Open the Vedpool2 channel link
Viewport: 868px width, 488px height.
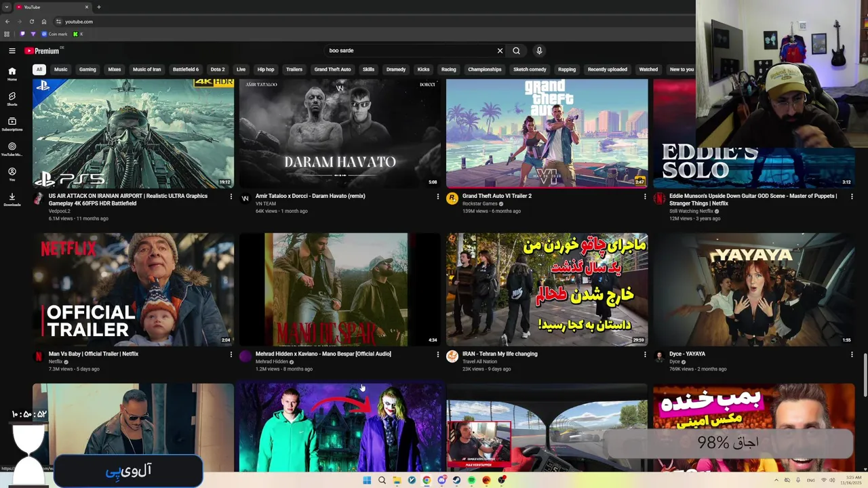(x=60, y=211)
